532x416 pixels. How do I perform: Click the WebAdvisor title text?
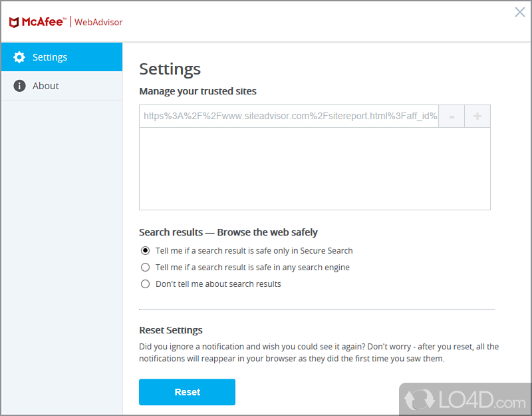(x=98, y=22)
